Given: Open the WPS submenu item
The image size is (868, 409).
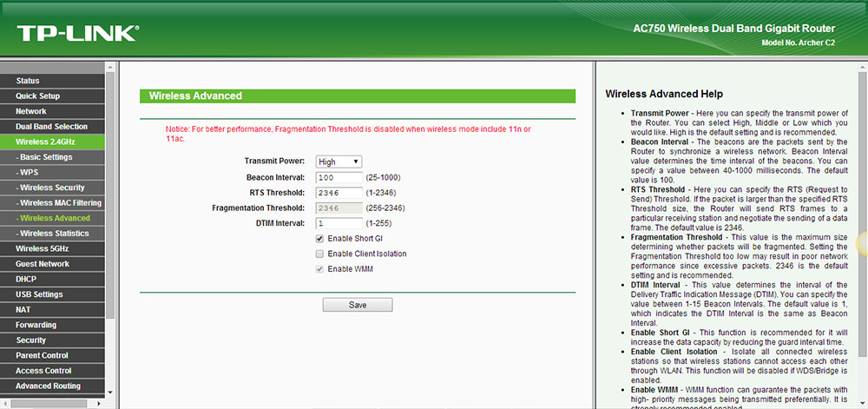Looking at the screenshot, I should click(52, 172).
